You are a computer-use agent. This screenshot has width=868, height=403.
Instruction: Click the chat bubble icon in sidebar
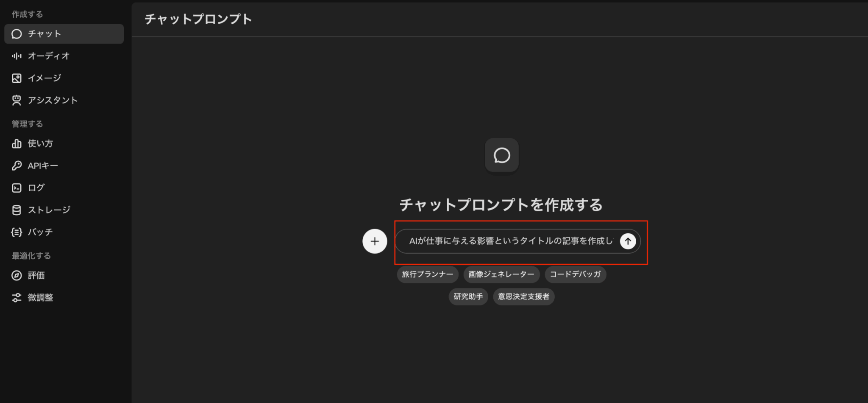coord(17,34)
